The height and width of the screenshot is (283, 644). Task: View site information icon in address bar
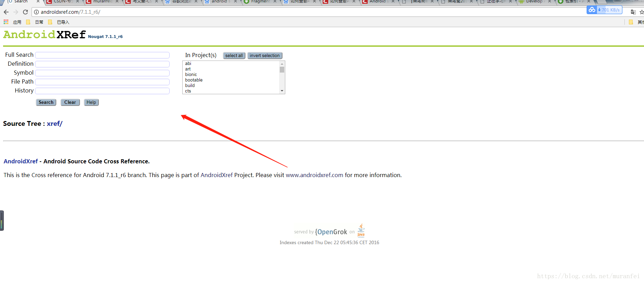[x=36, y=12]
